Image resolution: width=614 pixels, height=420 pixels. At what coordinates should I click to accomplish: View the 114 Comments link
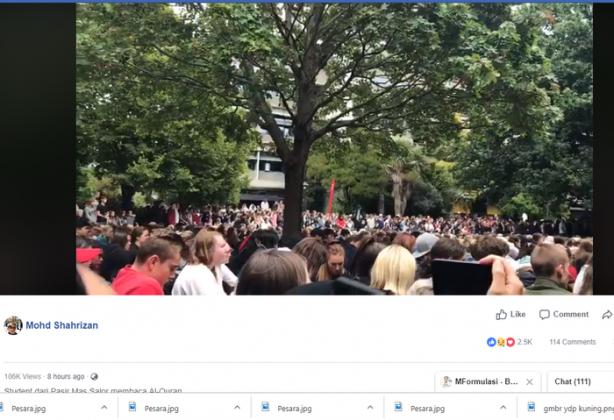point(572,342)
